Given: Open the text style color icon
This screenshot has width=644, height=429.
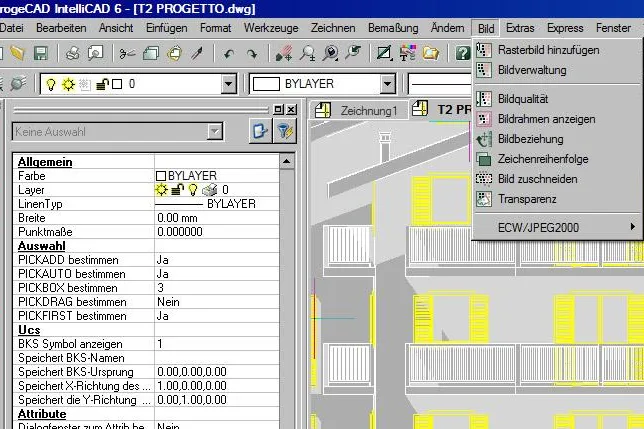Looking at the screenshot, I should 407,53.
